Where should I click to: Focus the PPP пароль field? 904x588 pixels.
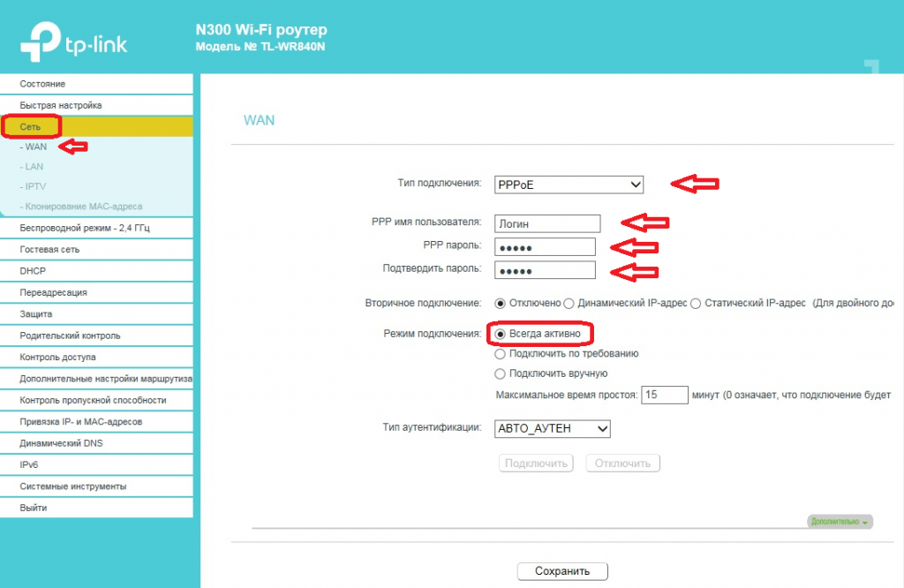coord(545,246)
